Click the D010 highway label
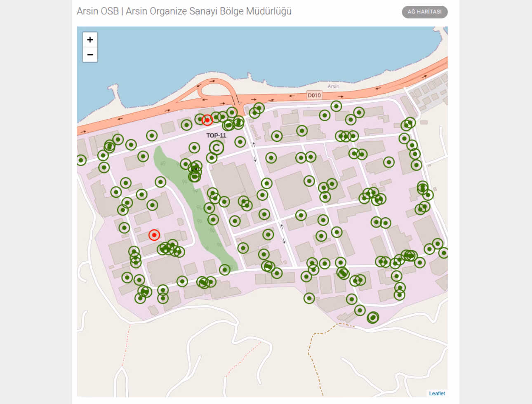The width and height of the screenshot is (532, 404). coord(314,95)
